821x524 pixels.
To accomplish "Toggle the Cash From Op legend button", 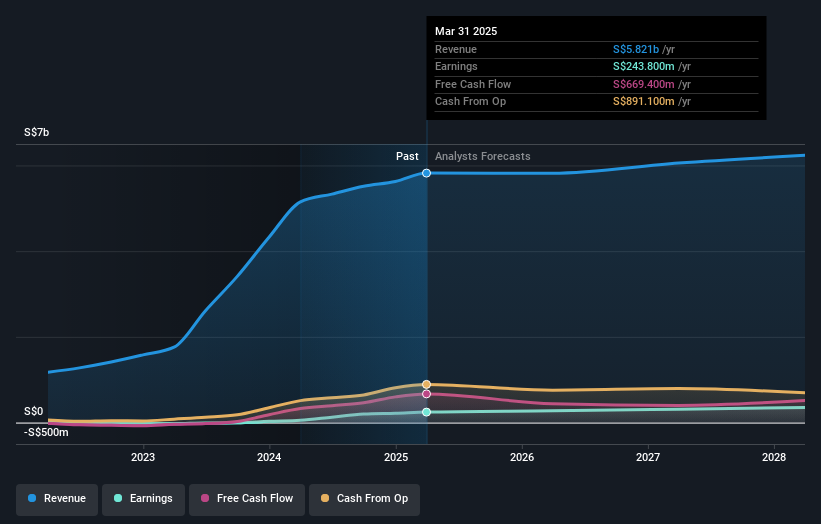I will pos(364,499).
